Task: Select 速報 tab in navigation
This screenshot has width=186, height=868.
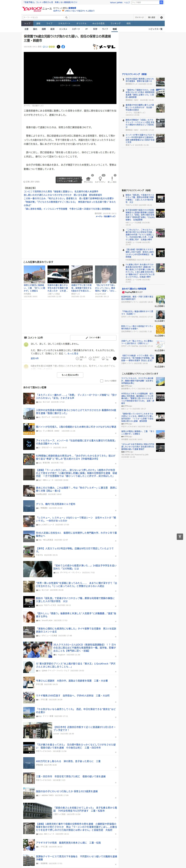Action: pyautogui.click(x=38, y=24)
